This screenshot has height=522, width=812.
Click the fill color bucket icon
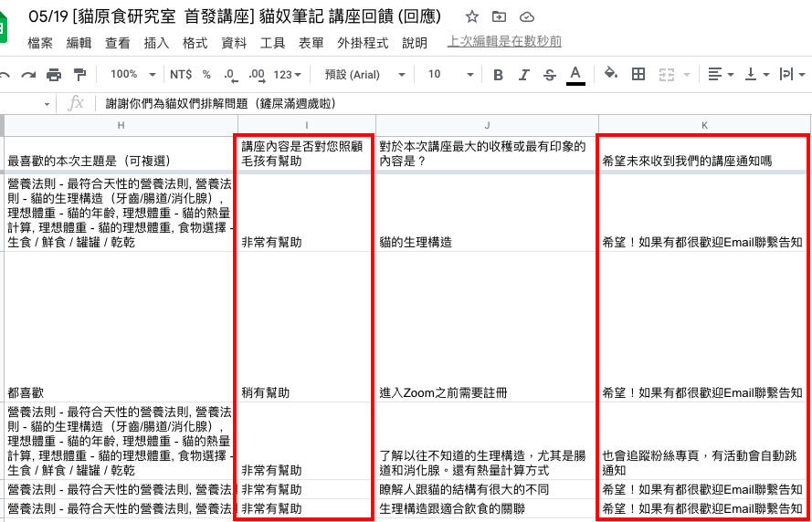click(x=611, y=74)
